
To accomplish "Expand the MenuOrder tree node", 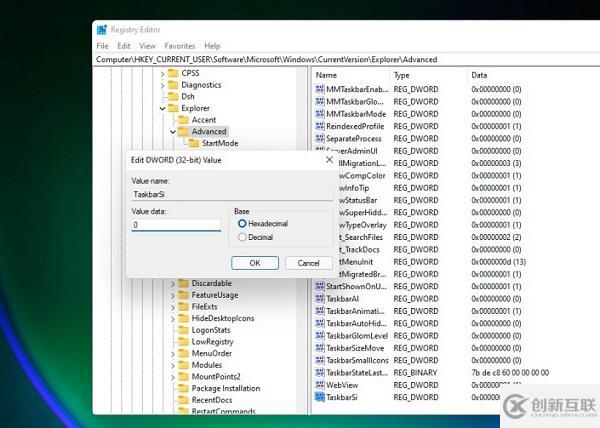I will 173,354.
